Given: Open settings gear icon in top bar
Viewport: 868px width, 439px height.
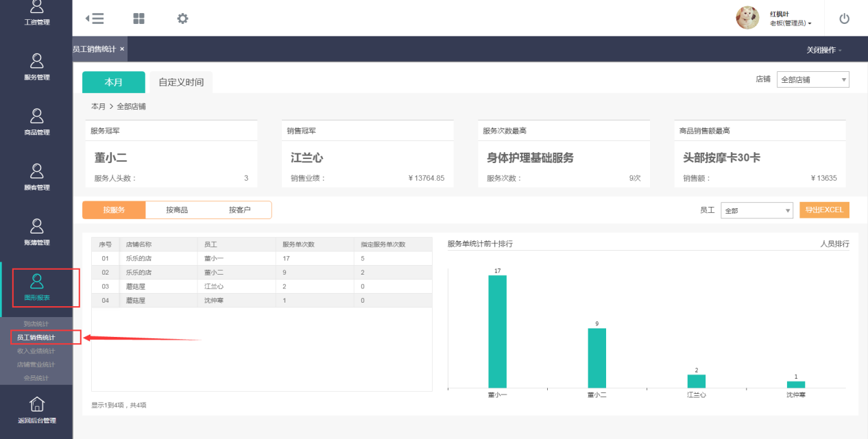Looking at the screenshot, I should (x=182, y=18).
